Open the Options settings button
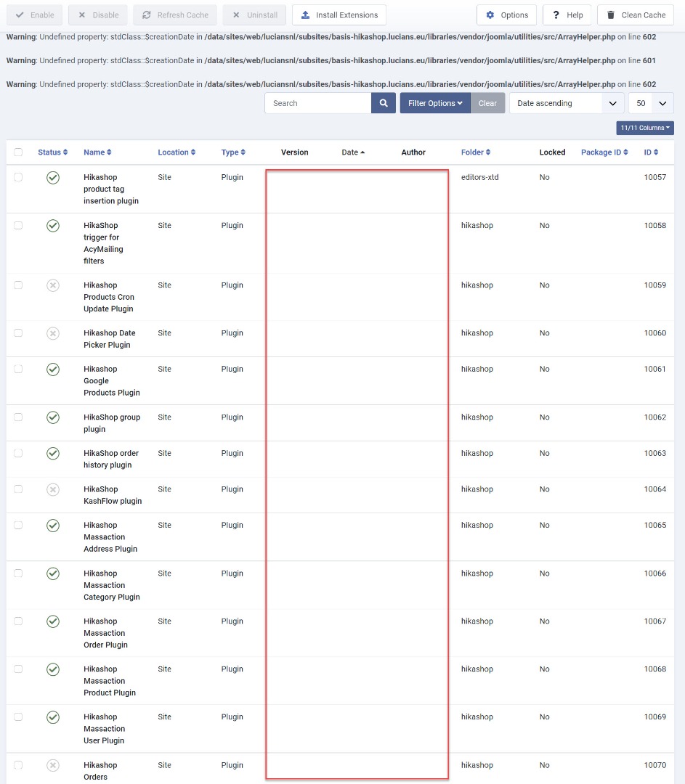 [507, 15]
